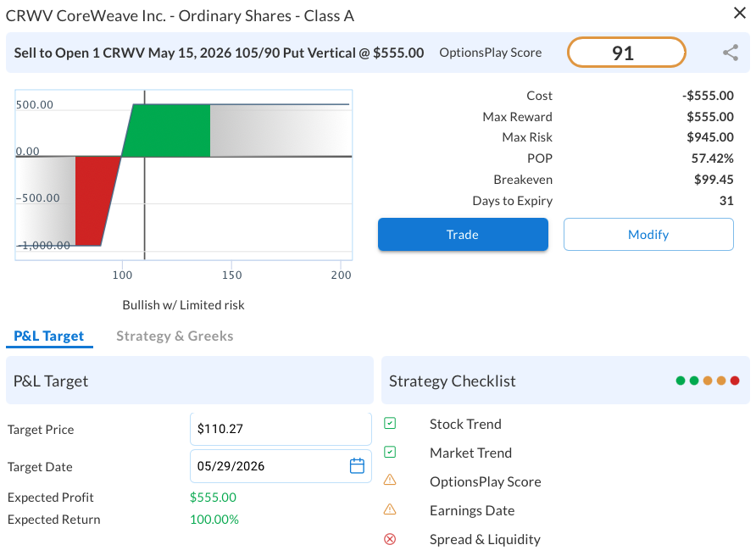
Task: Click the Target Date input field
Action: click(x=281, y=466)
